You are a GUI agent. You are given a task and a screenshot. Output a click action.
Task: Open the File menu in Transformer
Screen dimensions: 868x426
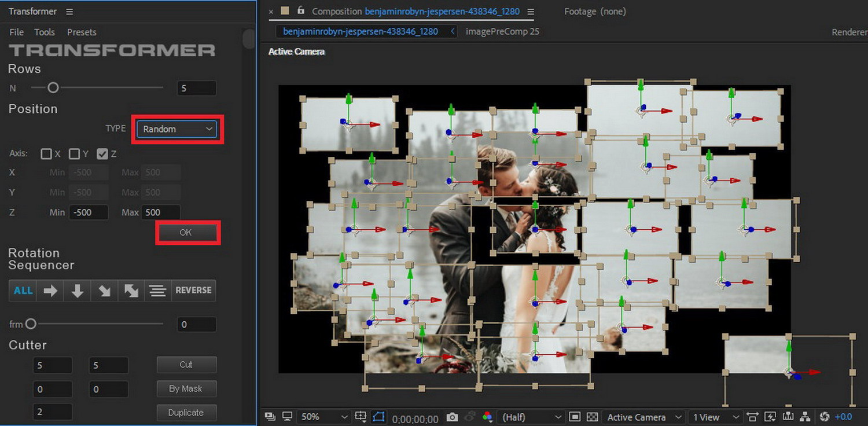(17, 32)
